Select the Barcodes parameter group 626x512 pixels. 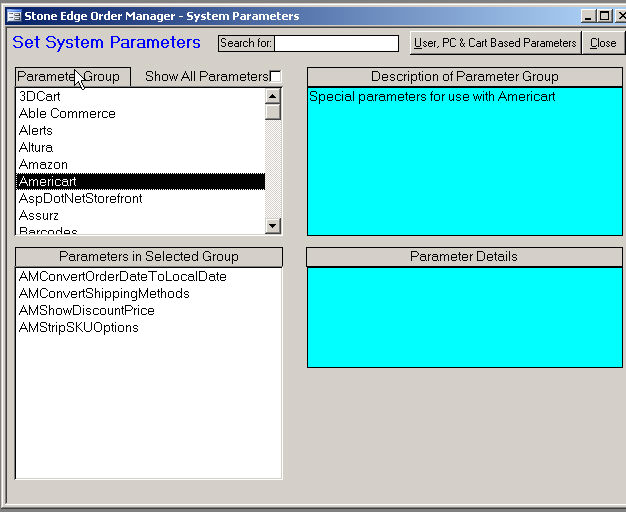(x=140, y=230)
